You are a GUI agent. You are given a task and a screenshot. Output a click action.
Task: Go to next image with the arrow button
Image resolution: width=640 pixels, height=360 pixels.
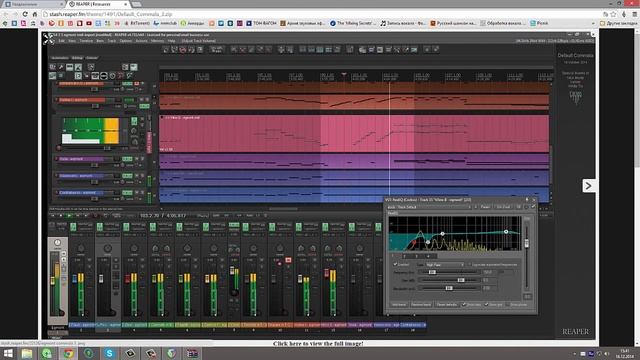tap(588, 186)
